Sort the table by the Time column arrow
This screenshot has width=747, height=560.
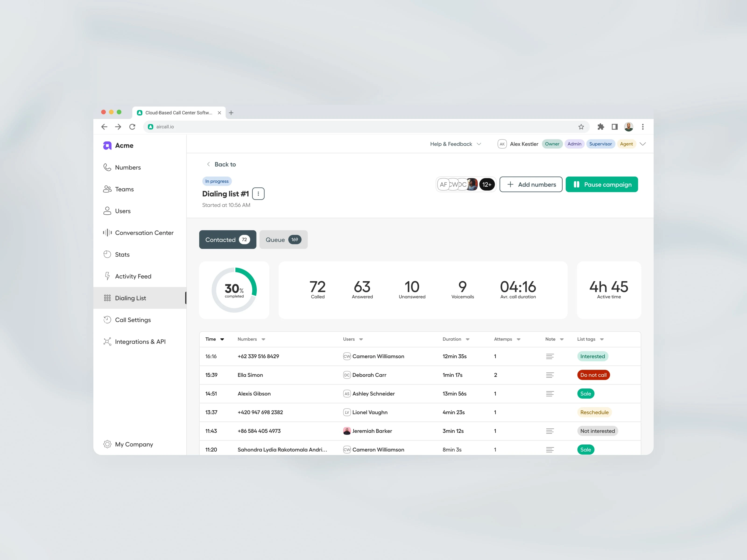coord(222,339)
